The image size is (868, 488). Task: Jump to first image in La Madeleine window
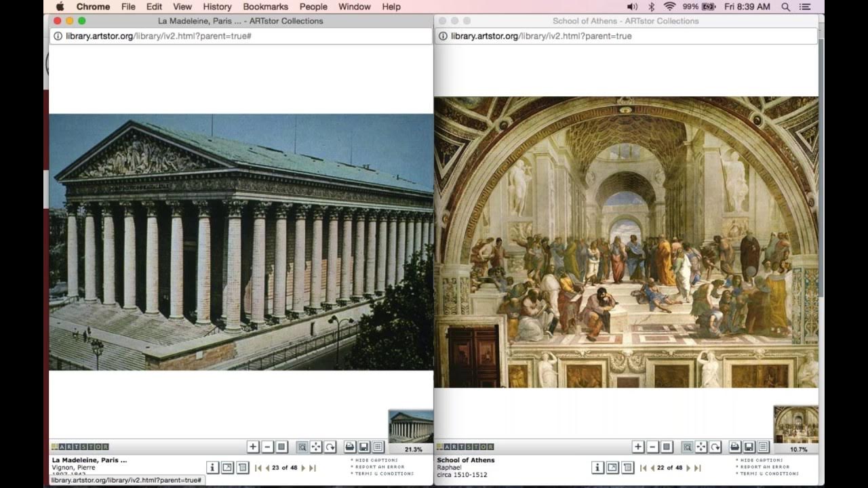pyautogui.click(x=258, y=468)
